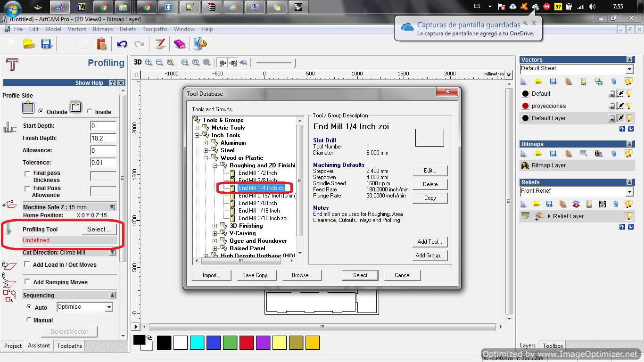Click the Edit... tool button
This screenshot has width=644, height=362.
(430, 171)
